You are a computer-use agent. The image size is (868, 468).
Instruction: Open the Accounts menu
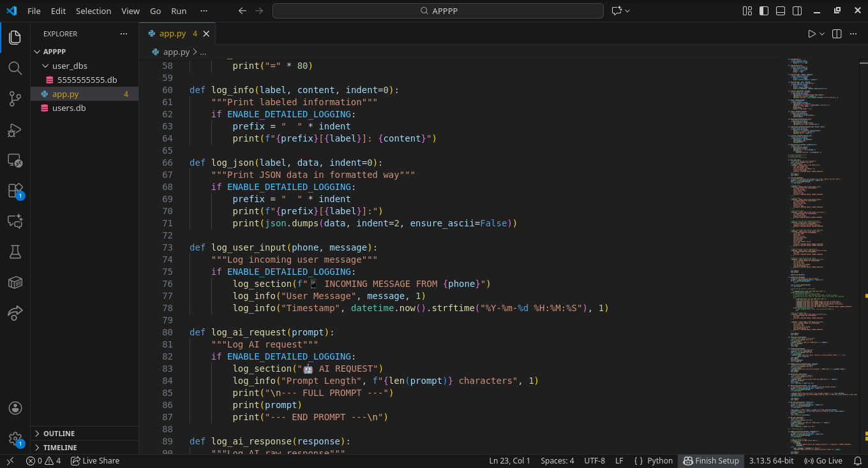15,408
